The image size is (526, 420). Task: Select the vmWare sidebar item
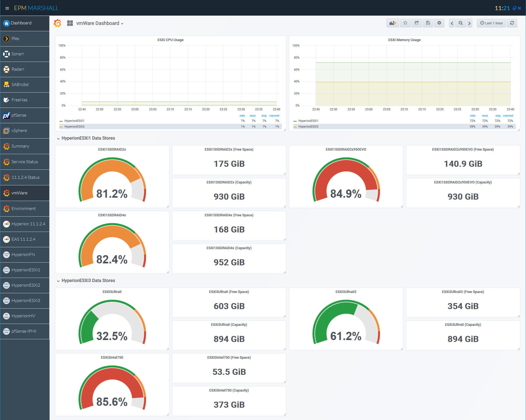(25, 193)
